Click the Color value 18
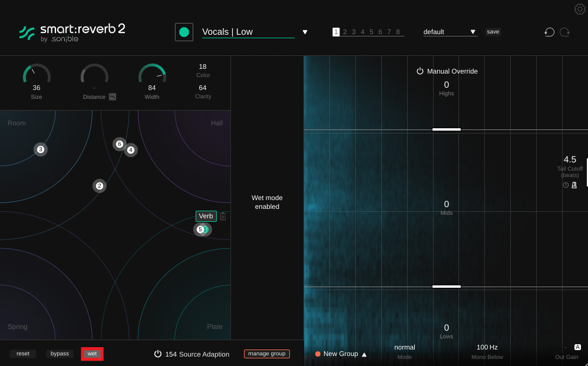588x366 pixels. (x=203, y=66)
